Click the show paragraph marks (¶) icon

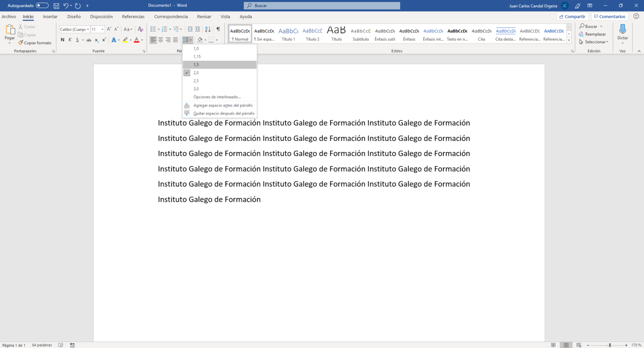[x=218, y=29]
